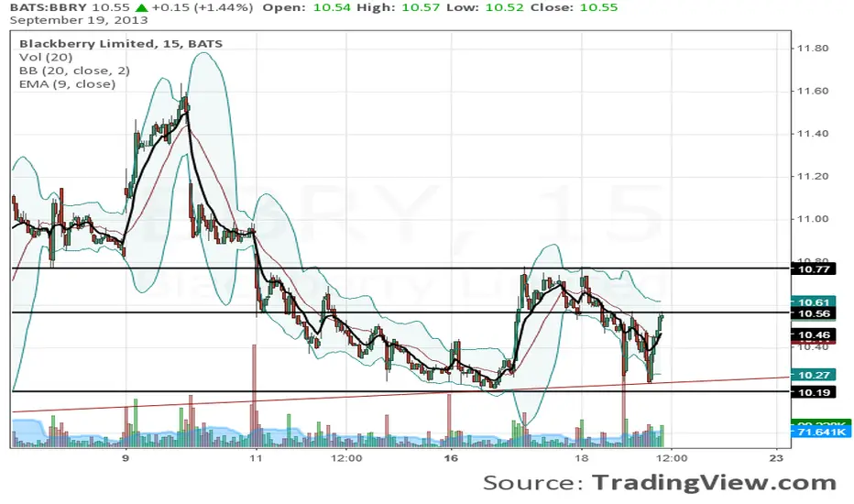Click the 10.27 lower band price label
854x504 pixels.
814,375
